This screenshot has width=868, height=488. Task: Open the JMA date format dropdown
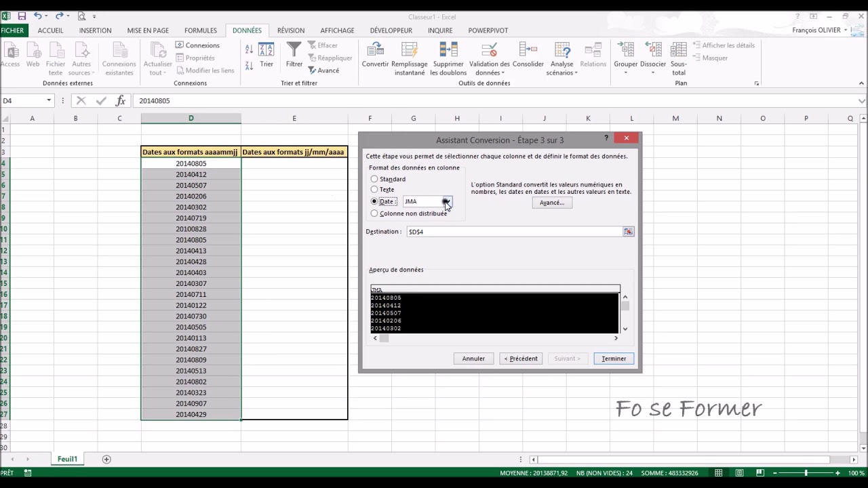pyautogui.click(x=446, y=201)
